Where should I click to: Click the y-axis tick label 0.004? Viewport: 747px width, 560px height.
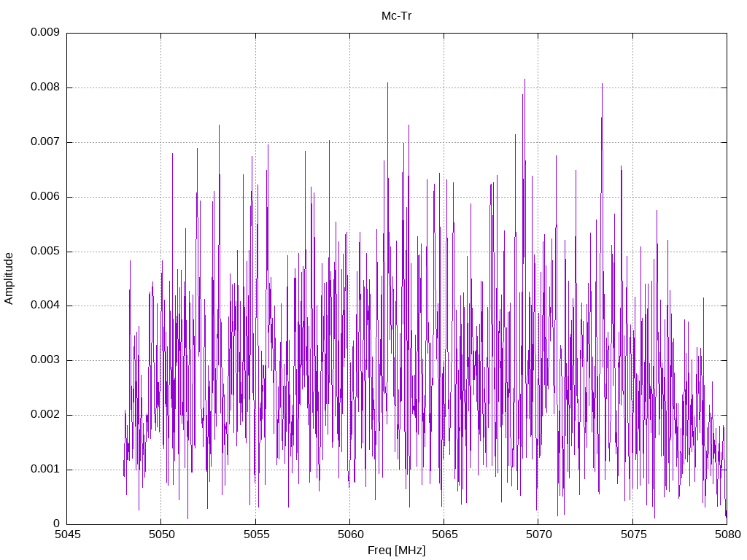[45, 306]
